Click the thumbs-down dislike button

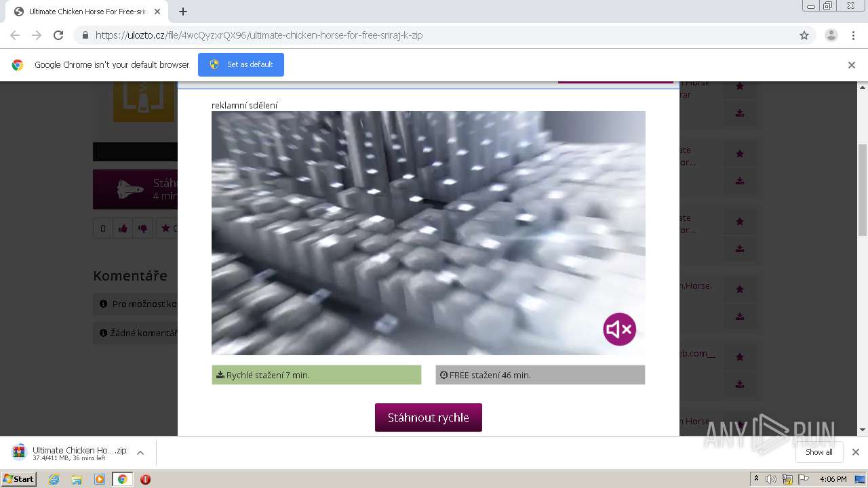(142, 228)
